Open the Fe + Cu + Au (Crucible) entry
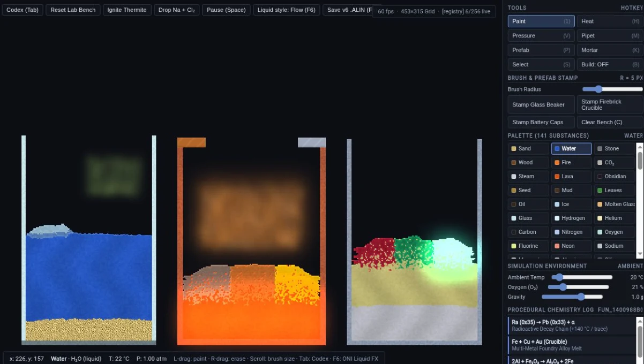Image resolution: width=644 pixels, height=364 pixels. [571, 345]
